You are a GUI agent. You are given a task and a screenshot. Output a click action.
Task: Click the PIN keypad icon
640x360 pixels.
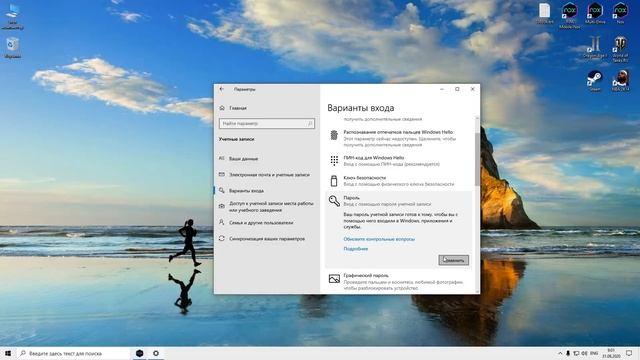click(x=334, y=160)
